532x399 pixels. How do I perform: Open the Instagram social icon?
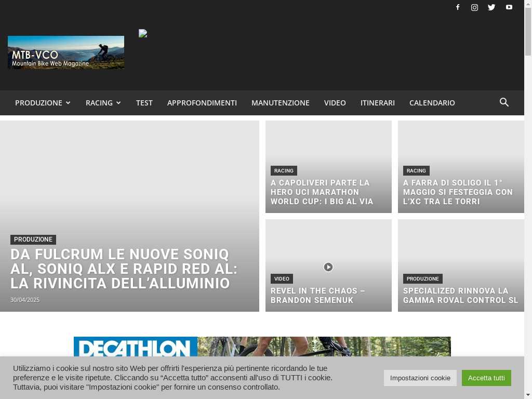(x=474, y=7)
